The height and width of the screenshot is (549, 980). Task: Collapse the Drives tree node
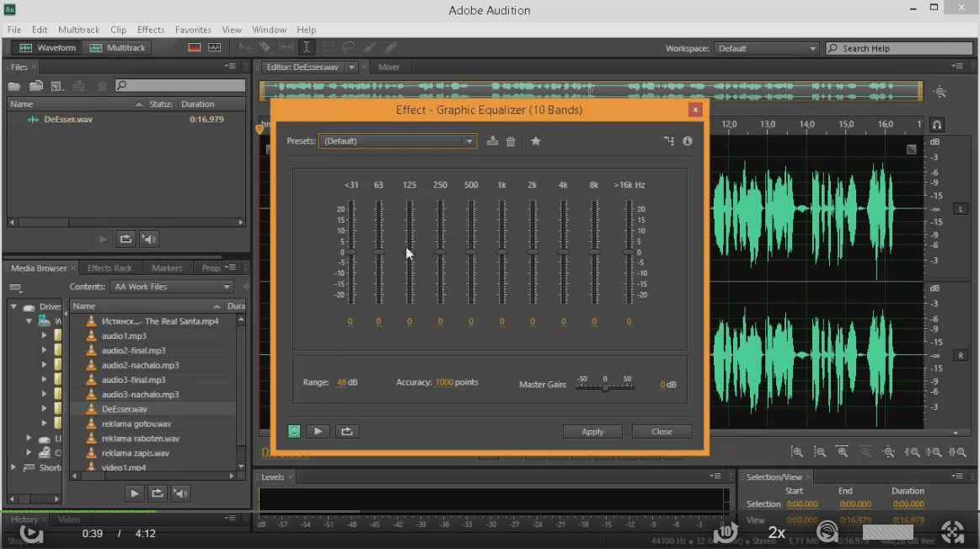coord(13,306)
